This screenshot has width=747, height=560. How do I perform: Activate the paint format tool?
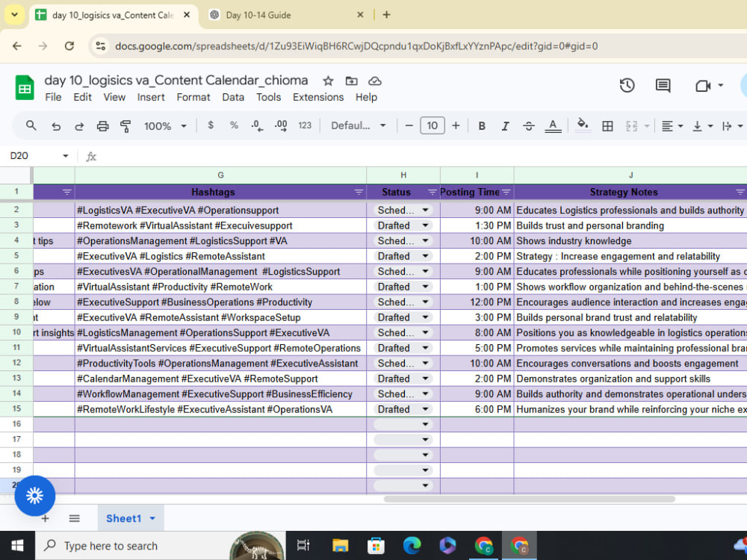(125, 125)
